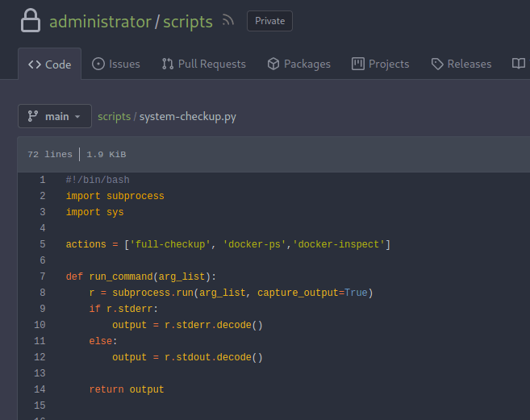Open the scripts breadcrumb link
Image resolution: width=530 pixels, height=420 pixels.
coord(114,117)
